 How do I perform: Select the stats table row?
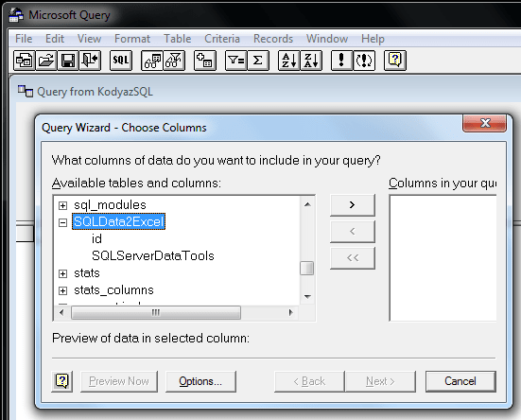87,273
